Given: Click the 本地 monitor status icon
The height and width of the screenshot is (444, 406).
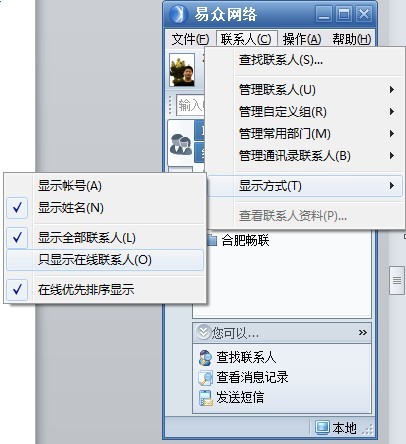Looking at the screenshot, I should tap(322, 428).
